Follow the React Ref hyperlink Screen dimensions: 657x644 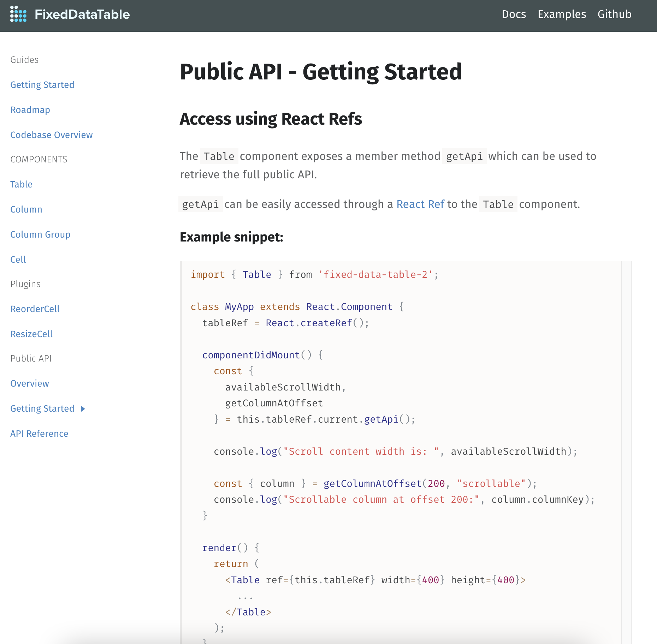420,204
